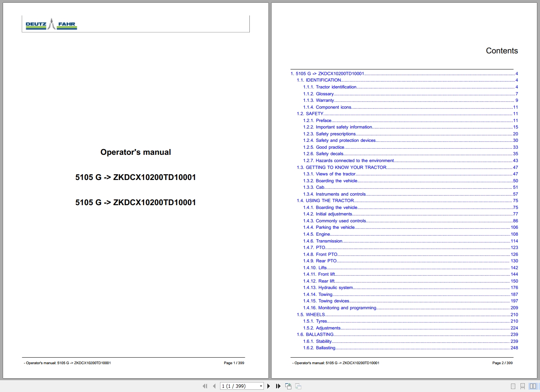This screenshot has height=392, width=540.
Task: Click the "Operator's manual" cover title
Action: [136, 152]
